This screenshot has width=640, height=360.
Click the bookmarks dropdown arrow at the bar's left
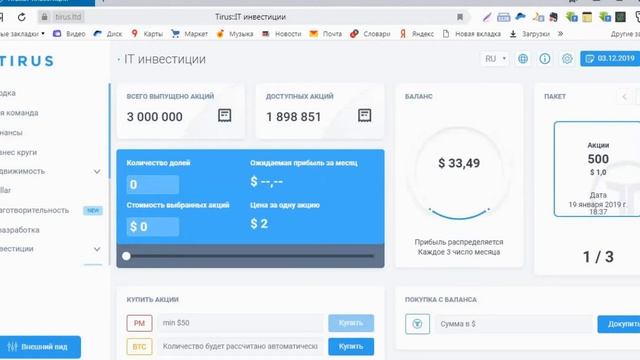click(x=43, y=33)
